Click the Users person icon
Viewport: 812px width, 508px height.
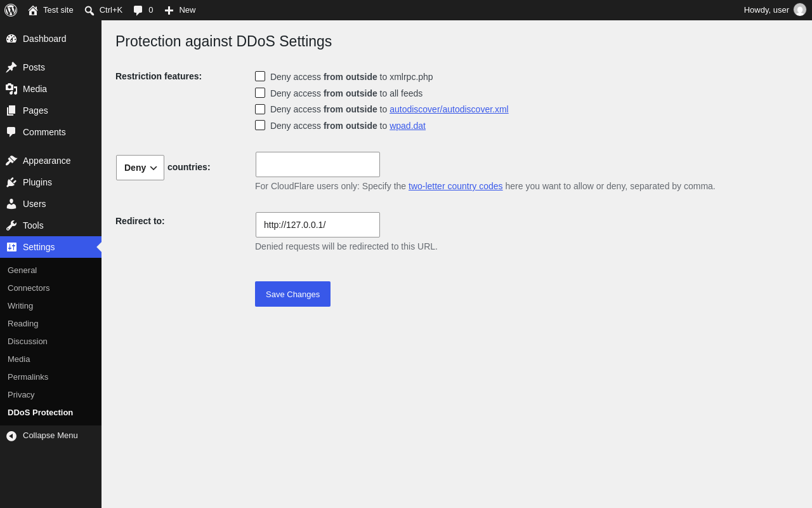point(11,204)
